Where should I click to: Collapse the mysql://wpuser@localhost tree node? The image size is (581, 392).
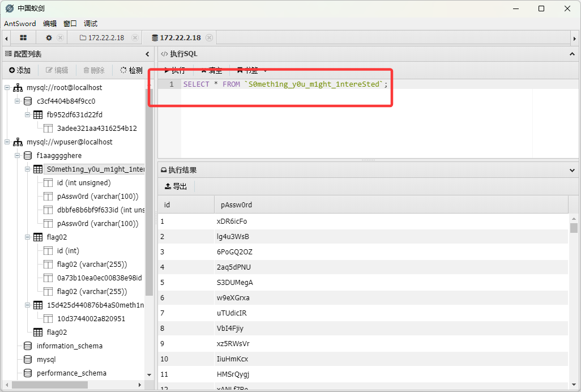[7, 142]
